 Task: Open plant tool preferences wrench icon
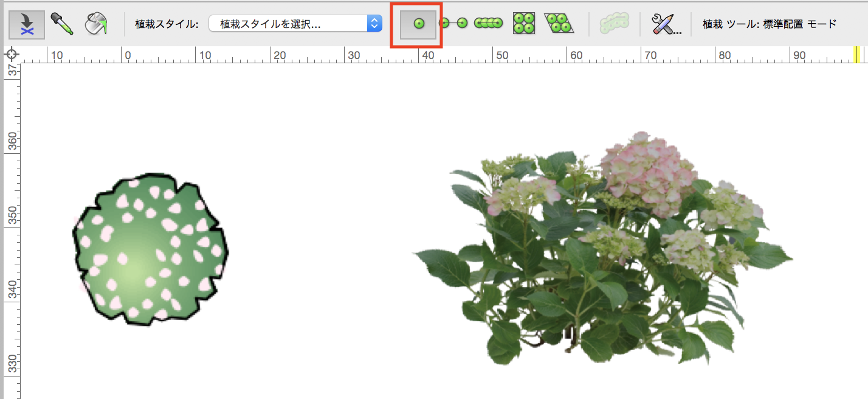tap(665, 24)
